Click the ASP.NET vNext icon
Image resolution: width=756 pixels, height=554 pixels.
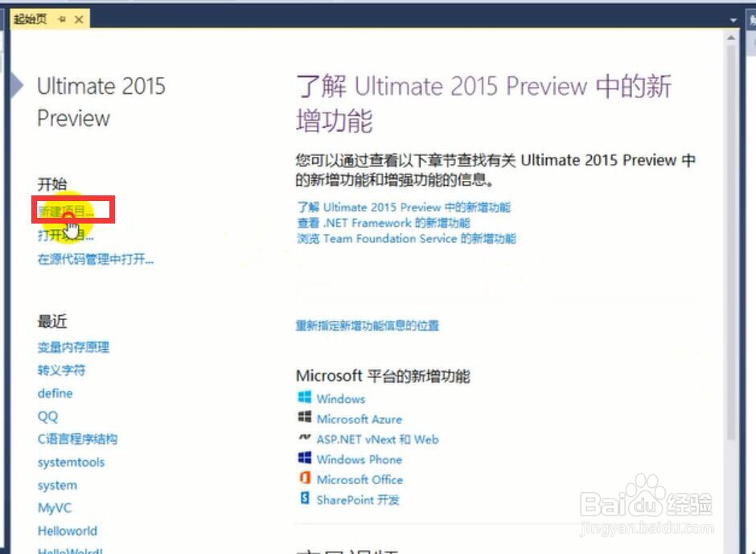[x=305, y=437]
